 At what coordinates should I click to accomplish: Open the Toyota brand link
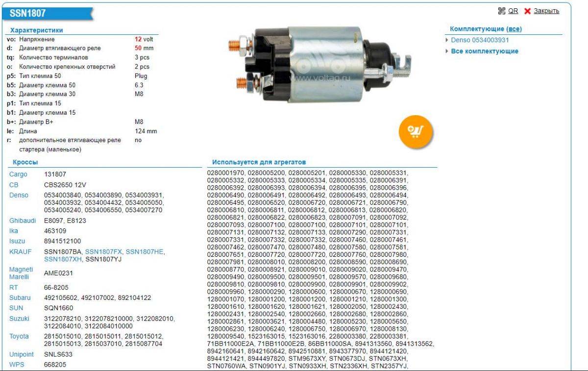click(x=19, y=336)
